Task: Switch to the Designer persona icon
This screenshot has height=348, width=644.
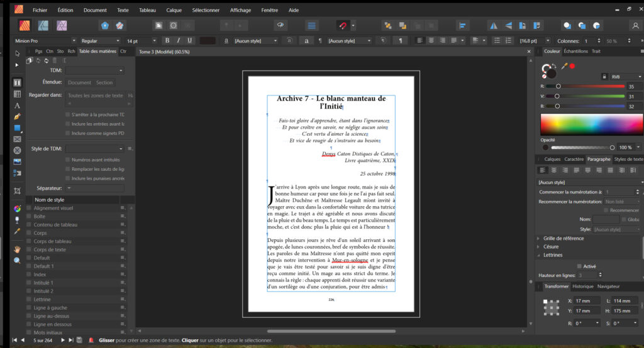Action: 43,26
